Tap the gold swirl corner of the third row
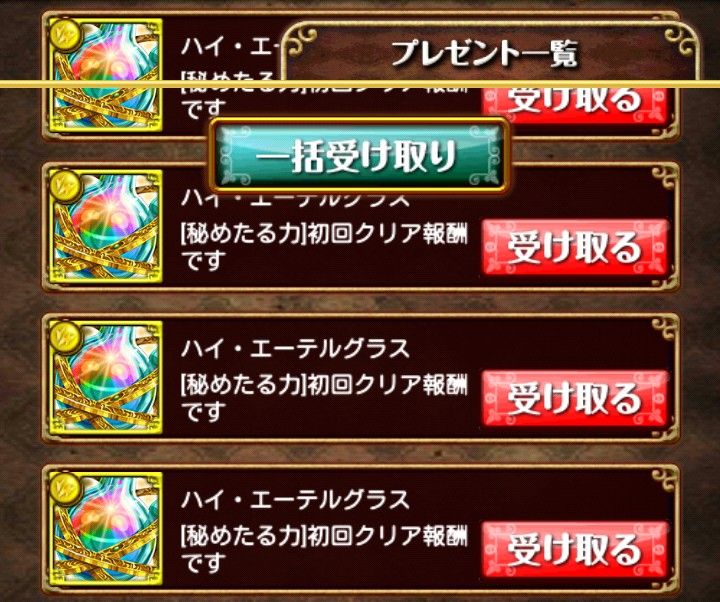Screen dimensions: 720x602 pos(664,327)
